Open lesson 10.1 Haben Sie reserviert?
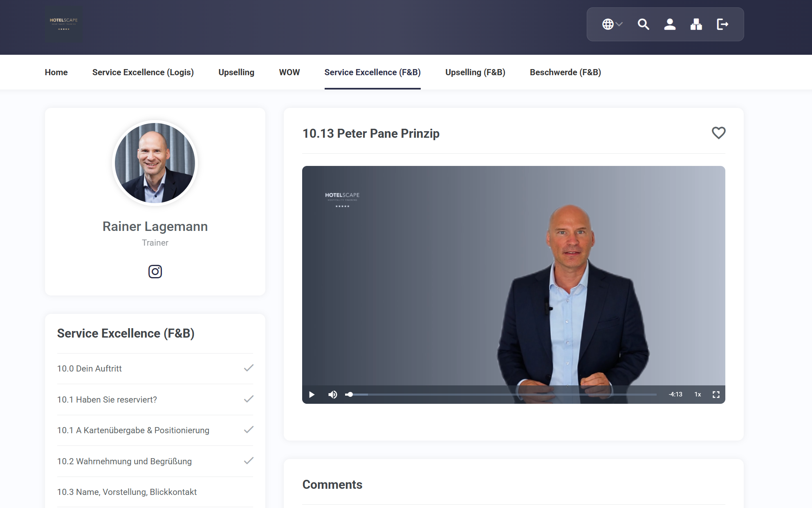Screen dimensions: 812x508 [x=107, y=399]
